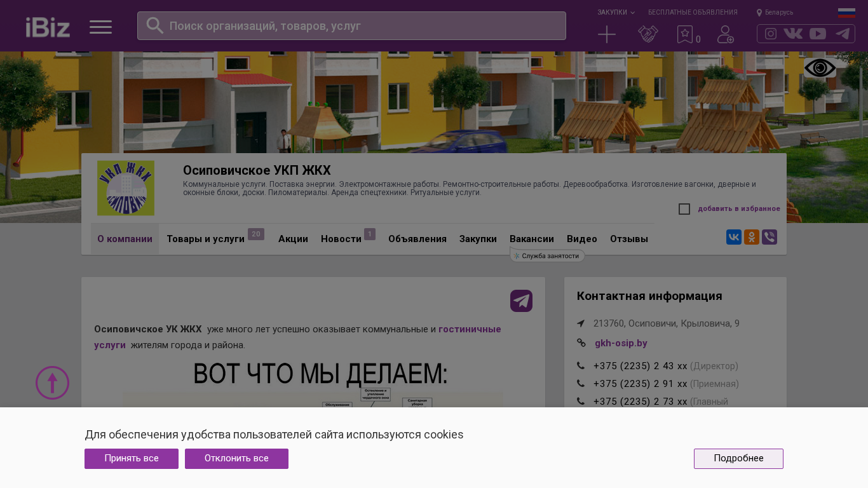
Task: Open iBiz VK page in header
Action: point(793,34)
